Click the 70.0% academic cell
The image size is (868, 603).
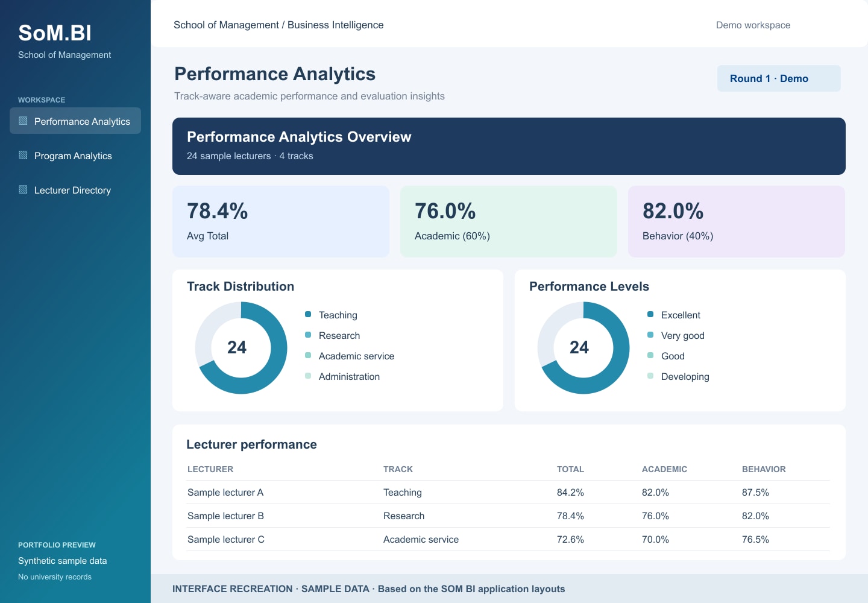(x=655, y=539)
